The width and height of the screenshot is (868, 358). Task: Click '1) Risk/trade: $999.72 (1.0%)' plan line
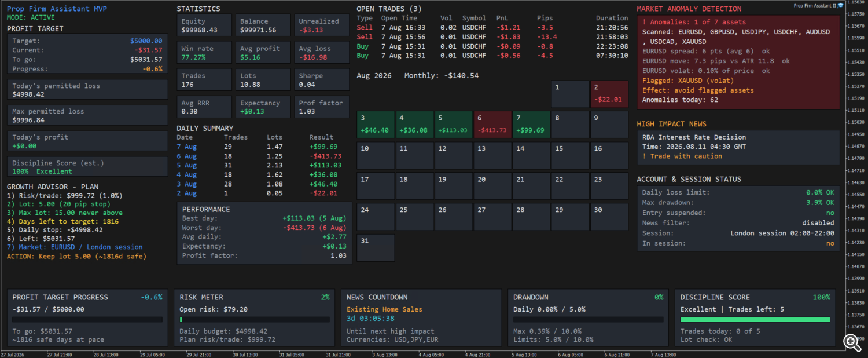[65, 196]
